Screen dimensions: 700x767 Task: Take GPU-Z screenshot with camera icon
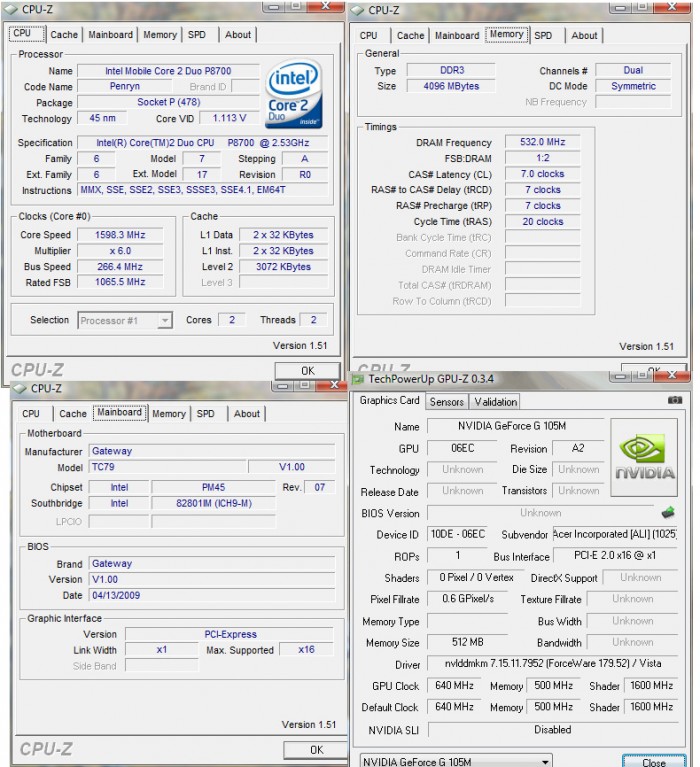(675, 400)
